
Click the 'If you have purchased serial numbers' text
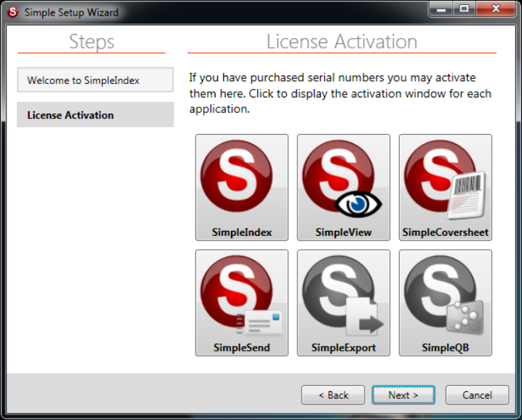tap(340, 93)
